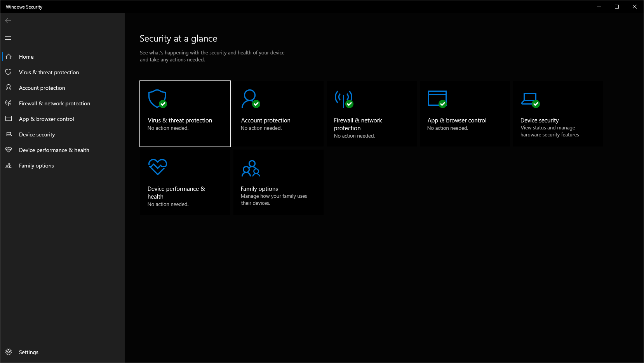This screenshot has width=644, height=363.
Task: Click the text "Manage how your family uses their devices."
Action: click(x=274, y=200)
